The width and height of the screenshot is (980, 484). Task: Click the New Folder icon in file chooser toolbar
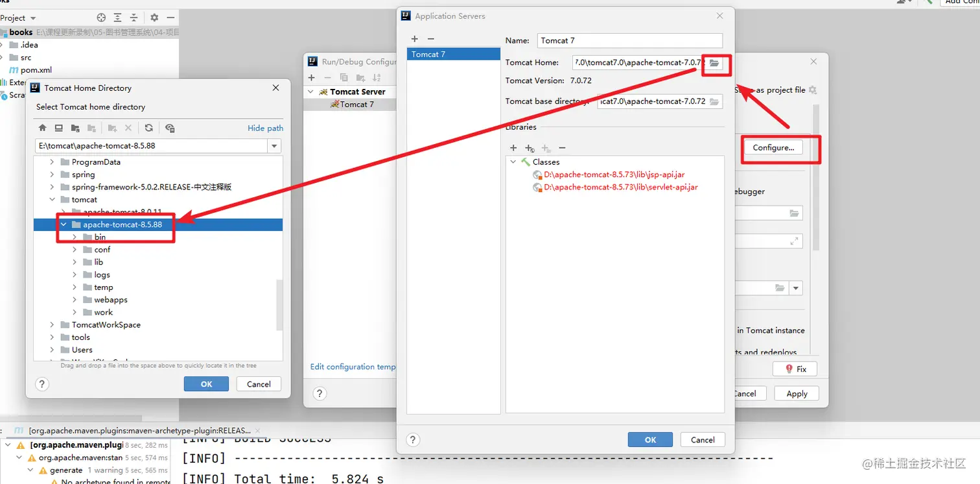tap(112, 128)
